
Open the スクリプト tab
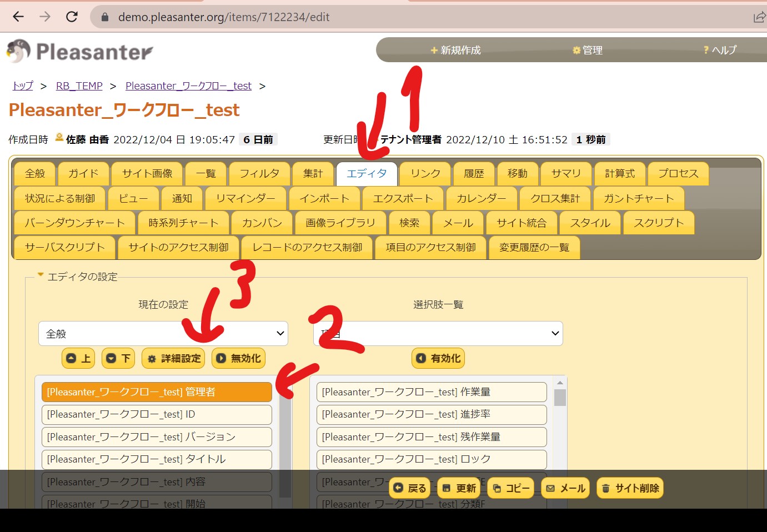tap(659, 223)
